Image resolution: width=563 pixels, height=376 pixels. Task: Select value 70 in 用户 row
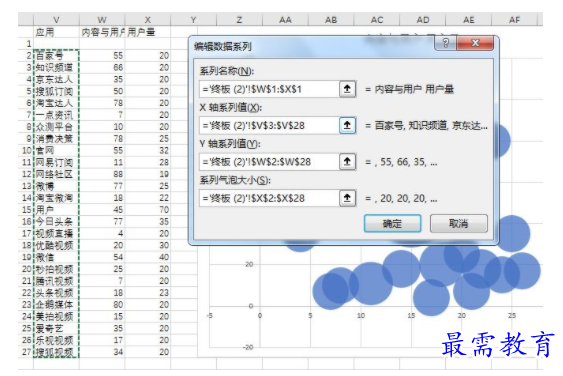(x=148, y=210)
